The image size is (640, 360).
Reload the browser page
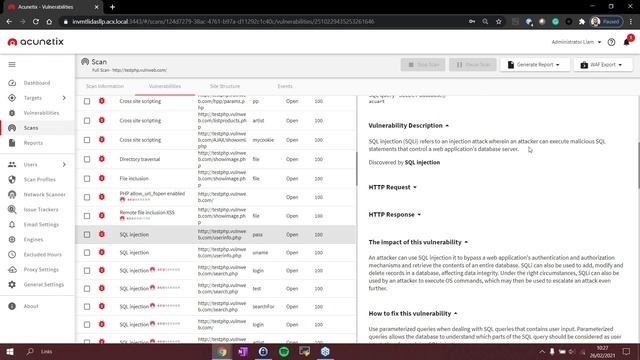coord(36,22)
